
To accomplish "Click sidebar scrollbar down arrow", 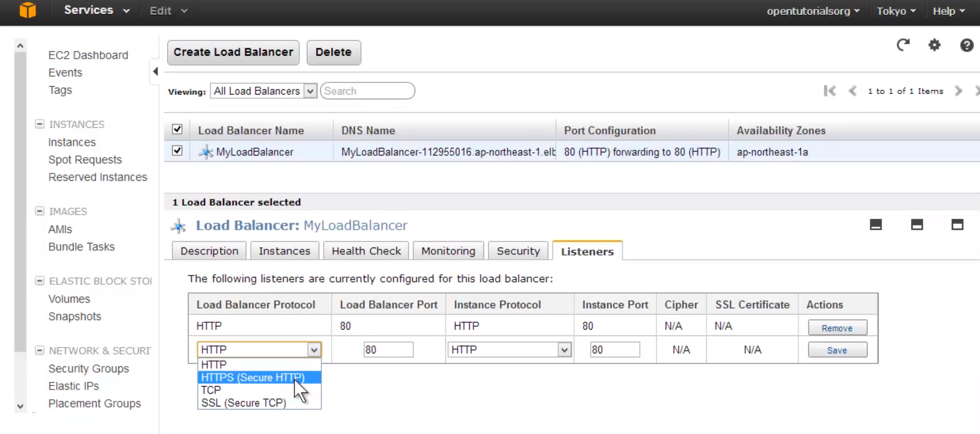I will (x=20, y=406).
